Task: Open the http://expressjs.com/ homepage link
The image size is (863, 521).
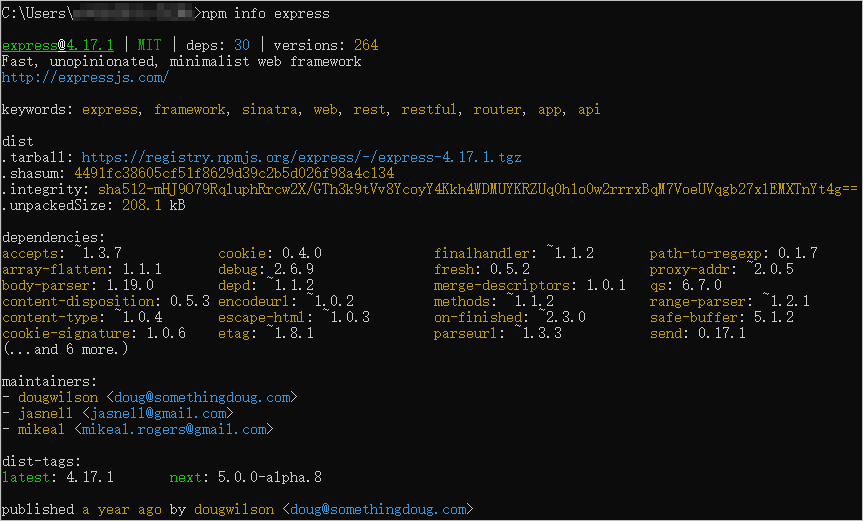Action: point(85,77)
